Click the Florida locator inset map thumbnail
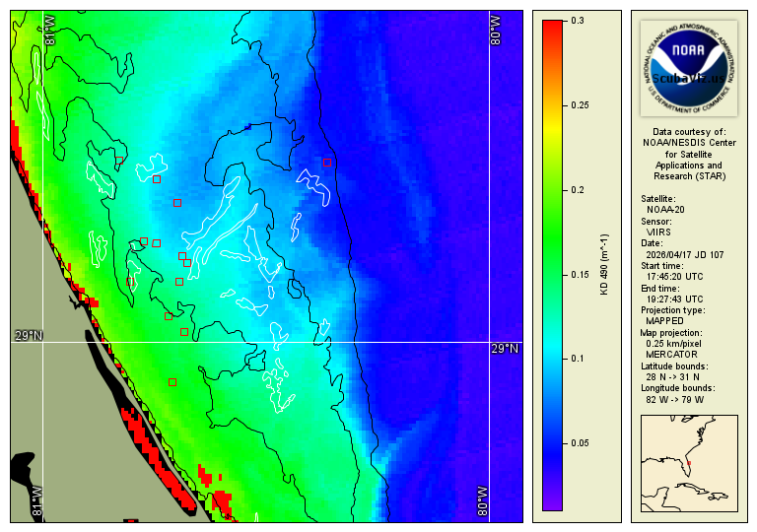Screen dimensions: 757x532 [x=689, y=463]
